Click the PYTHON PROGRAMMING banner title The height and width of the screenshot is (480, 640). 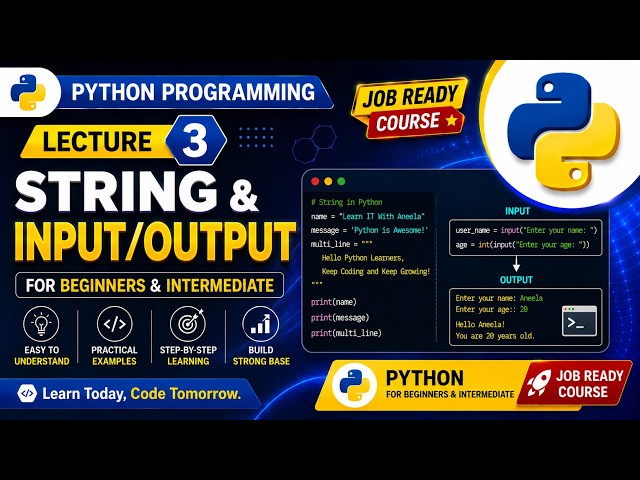coord(193,92)
